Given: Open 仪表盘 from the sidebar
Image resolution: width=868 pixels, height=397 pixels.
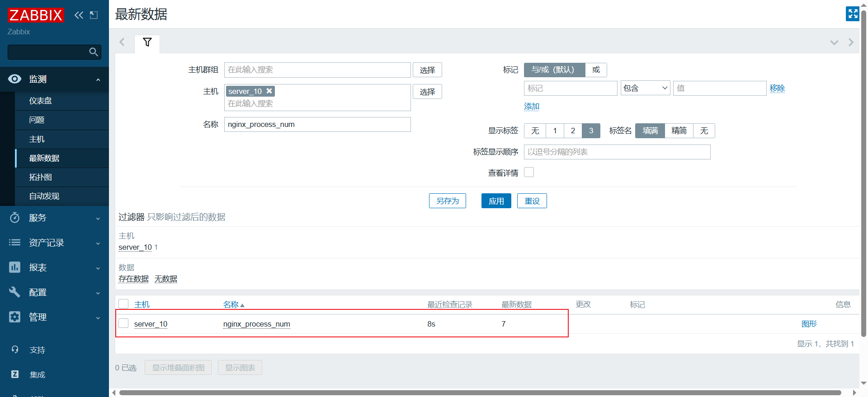Looking at the screenshot, I should tap(41, 101).
